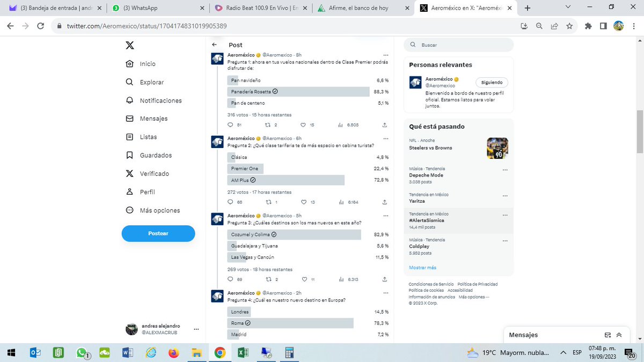Reply to Pregunta 2 post
This screenshot has height=362, width=644.
231,202
